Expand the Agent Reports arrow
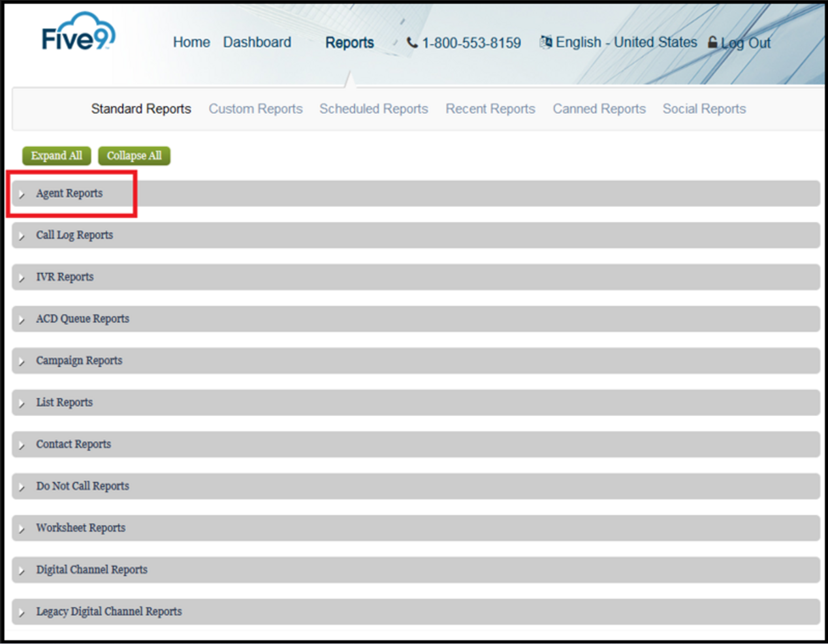 click(22, 194)
